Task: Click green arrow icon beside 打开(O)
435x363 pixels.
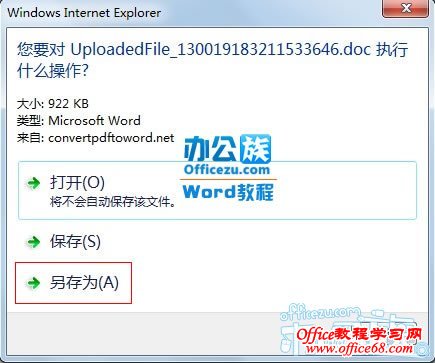Action: pos(33,183)
